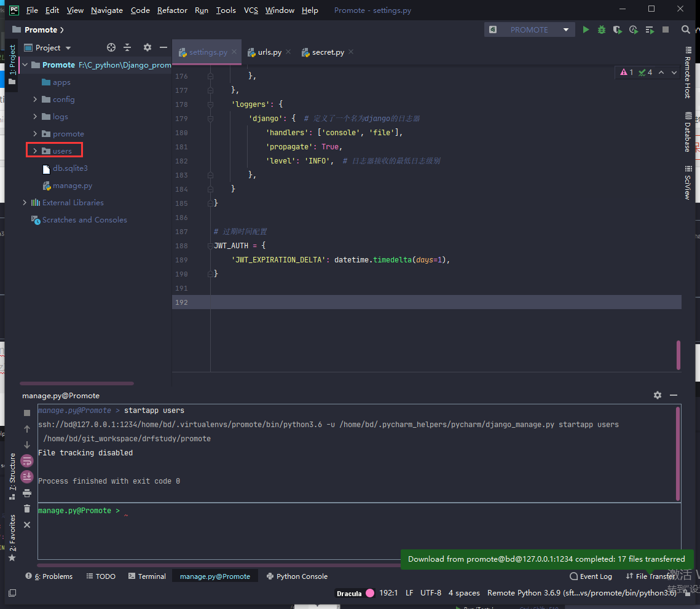Toggle the Favorites tool window
700x609 pixels.
point(12,538)
